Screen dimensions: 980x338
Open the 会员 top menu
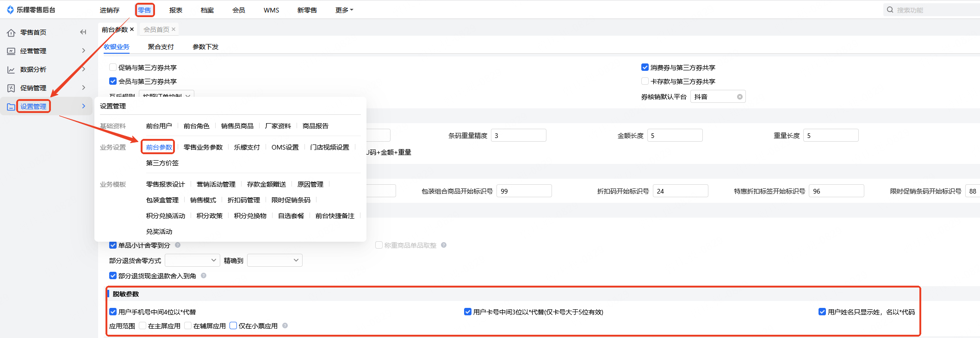coord(239,10)
